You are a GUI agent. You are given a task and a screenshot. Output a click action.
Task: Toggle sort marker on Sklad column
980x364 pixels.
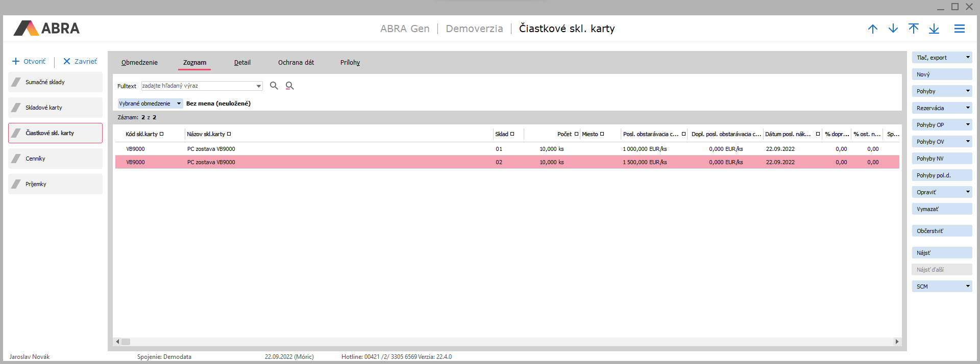[x=512, y=134]
